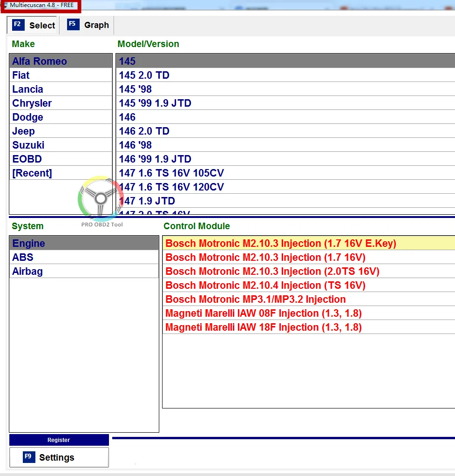
Task: Select Bosch Motronic M2.10.3 Injection (2.0TS 16V)
Action: [x=309, y=271]
